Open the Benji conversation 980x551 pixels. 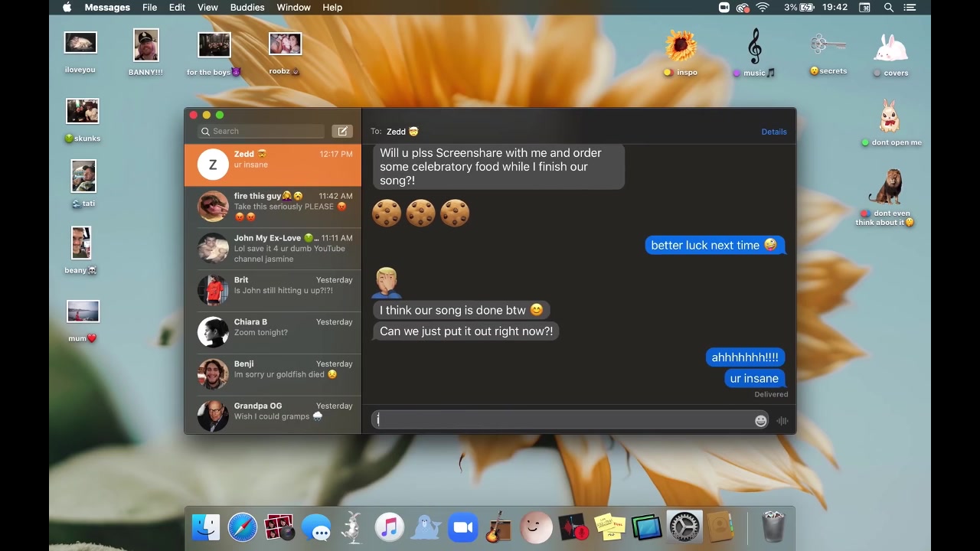pos(273,375)
